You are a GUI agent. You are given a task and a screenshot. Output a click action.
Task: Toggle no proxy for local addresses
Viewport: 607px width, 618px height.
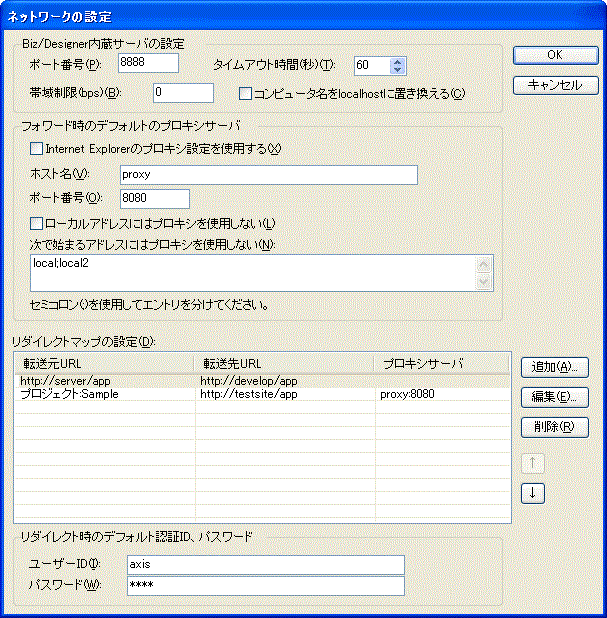click(x=36, y=224)
